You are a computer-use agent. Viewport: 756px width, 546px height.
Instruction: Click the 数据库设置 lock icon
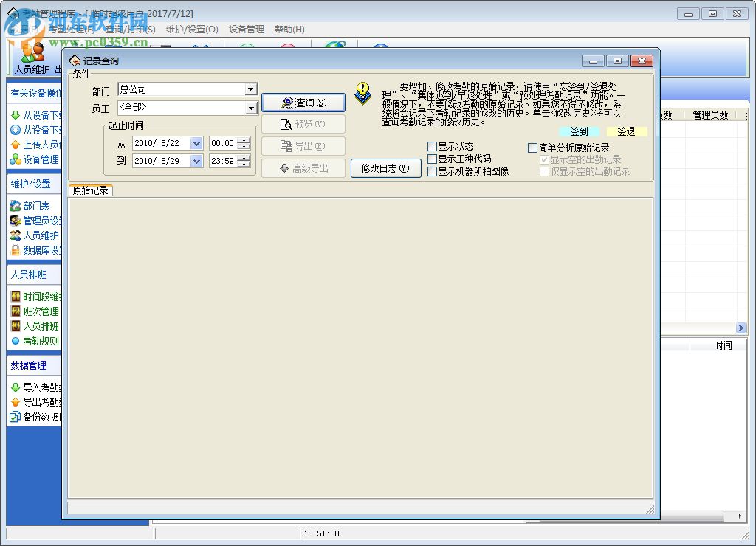pos(16,250)
